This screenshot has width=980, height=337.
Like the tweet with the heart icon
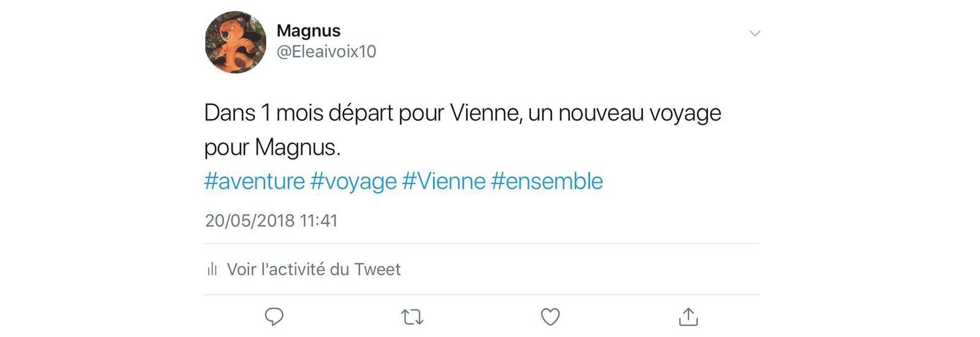click(550, 317)
